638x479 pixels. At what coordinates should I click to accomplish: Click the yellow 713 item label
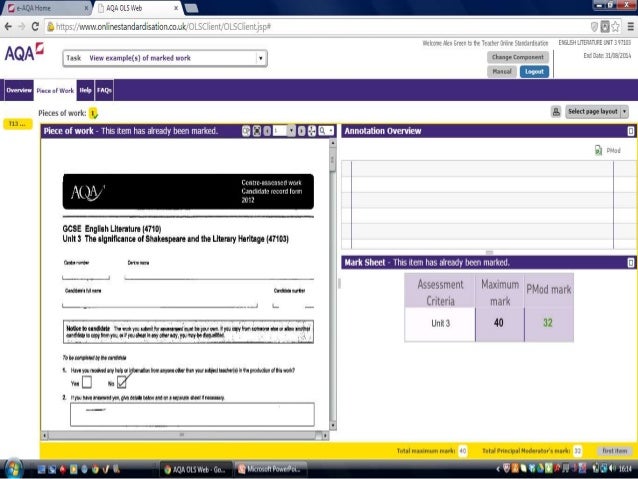tap(17, 124)
